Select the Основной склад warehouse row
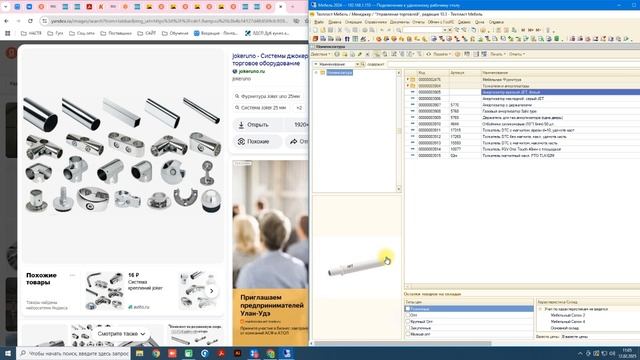The image size is (640, 360). pyautogui.click(x=565, y=328)
